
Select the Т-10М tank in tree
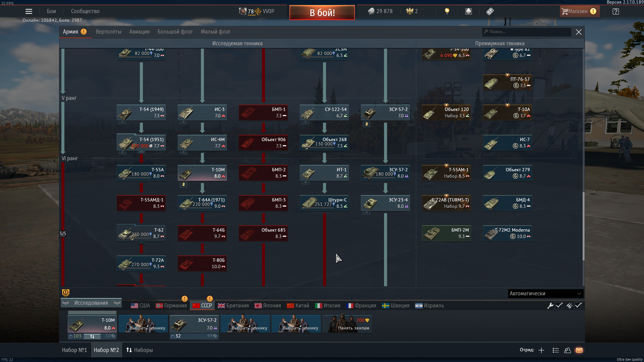point(202,173)
